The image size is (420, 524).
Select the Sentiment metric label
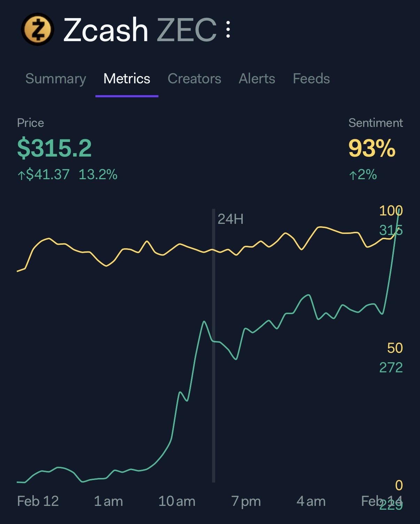pyautogui.click(x=375, y=123)
